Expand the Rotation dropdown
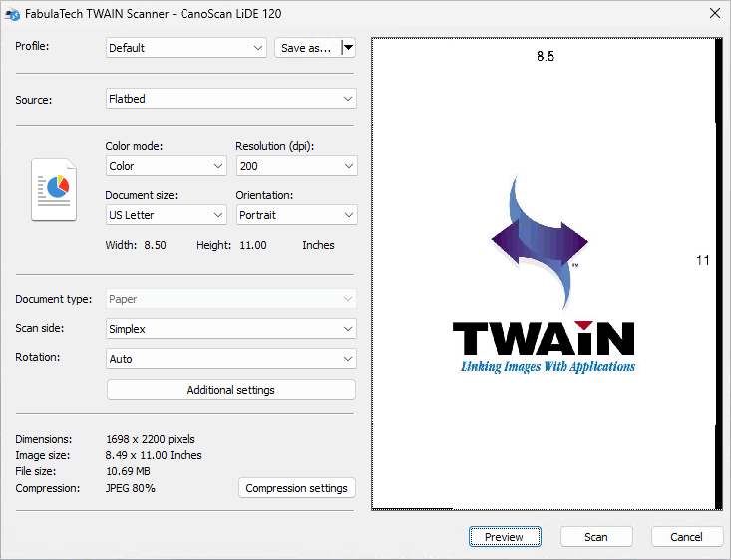This screenshot has height=560, width=731. [230, 359]
